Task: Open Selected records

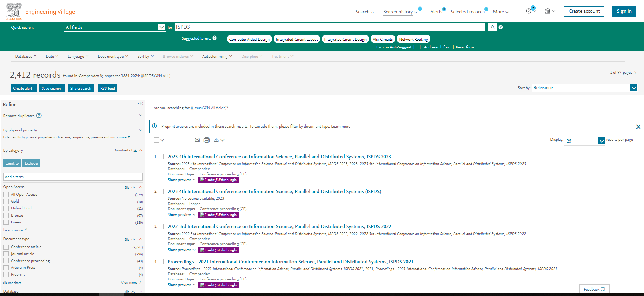Action: 467,12
